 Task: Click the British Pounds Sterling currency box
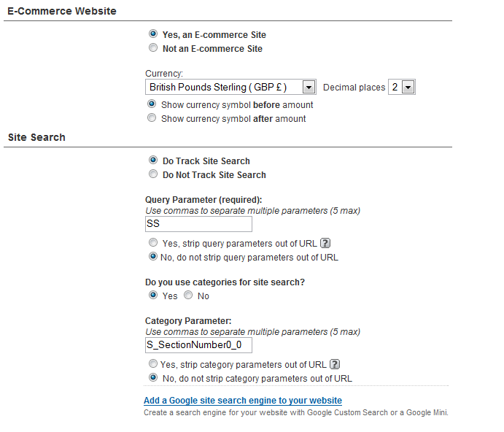(223, 88)
